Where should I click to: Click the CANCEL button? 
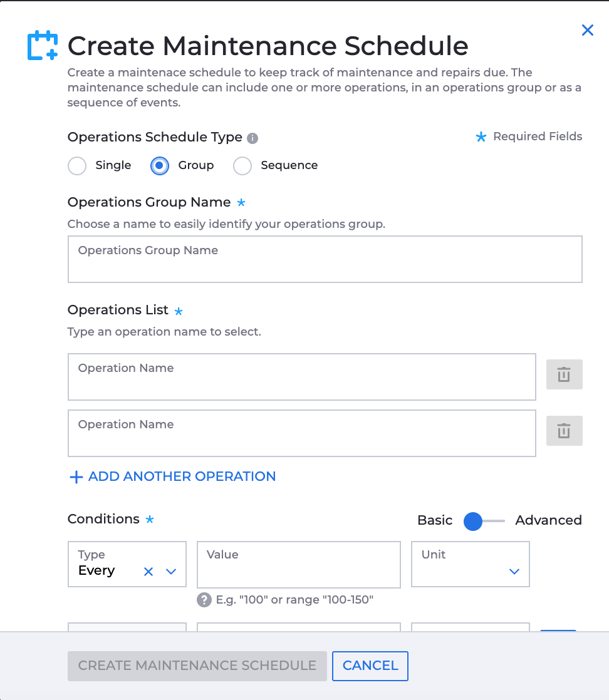pyautogui.click(x=370, y=666)
